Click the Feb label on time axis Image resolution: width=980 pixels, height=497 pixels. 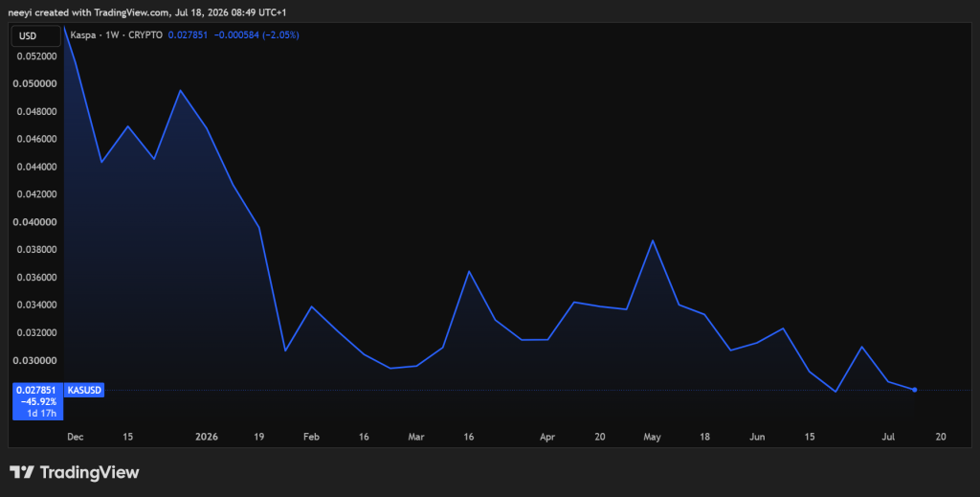click(311, 437)
